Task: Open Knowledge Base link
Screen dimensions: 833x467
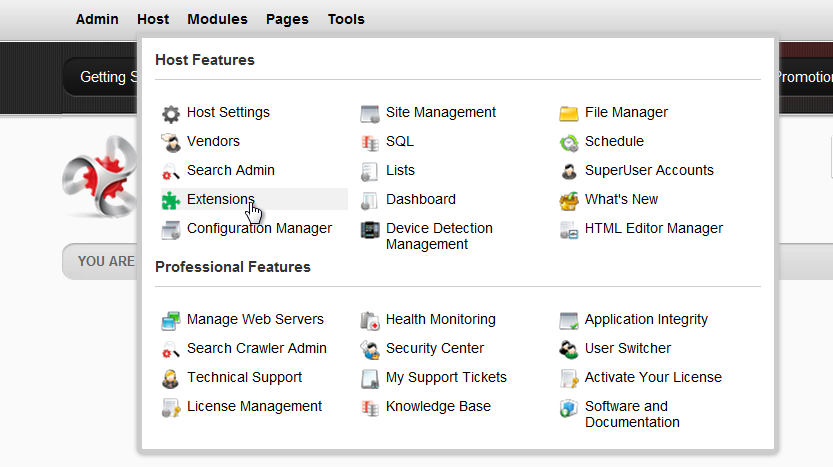Action: (x=438, y=406)
